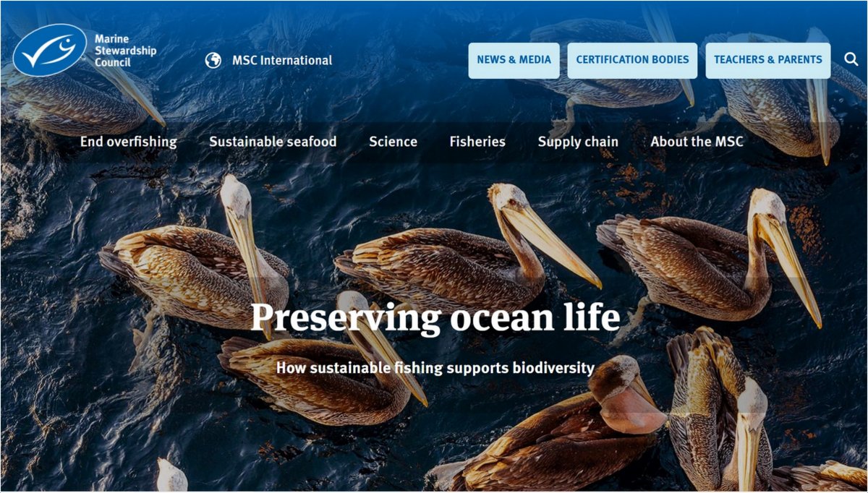Viewport: 868px width, 493px height.
Task: Open the About the MSC menu
Action: click(x=697, y=142)
